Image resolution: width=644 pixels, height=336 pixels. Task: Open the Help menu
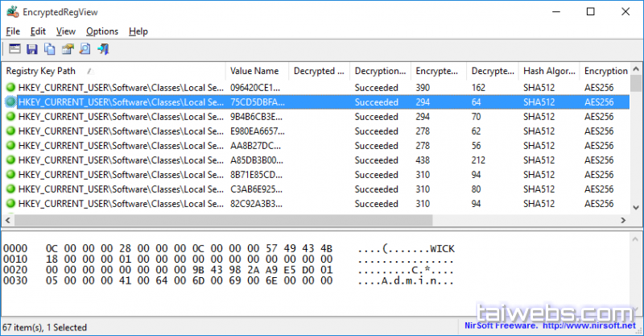138,31
